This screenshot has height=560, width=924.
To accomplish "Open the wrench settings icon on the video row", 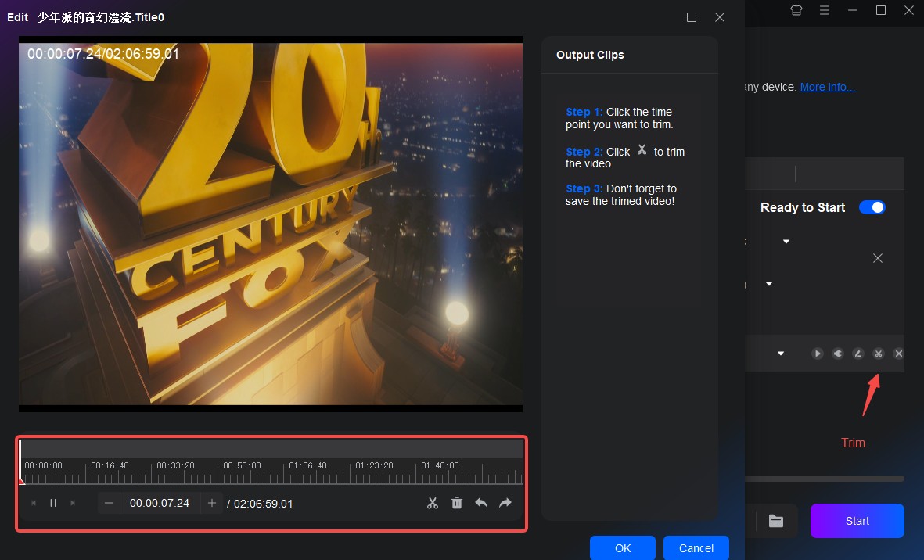I will (x=837, y=353).
